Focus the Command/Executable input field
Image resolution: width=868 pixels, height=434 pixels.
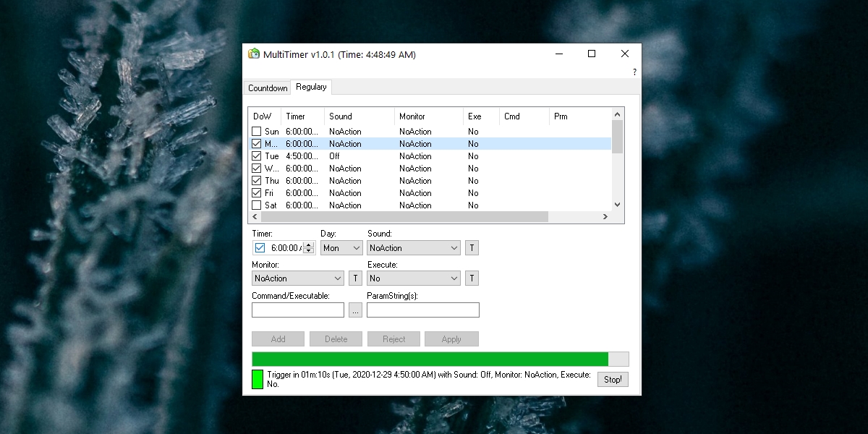coord(298,310)
